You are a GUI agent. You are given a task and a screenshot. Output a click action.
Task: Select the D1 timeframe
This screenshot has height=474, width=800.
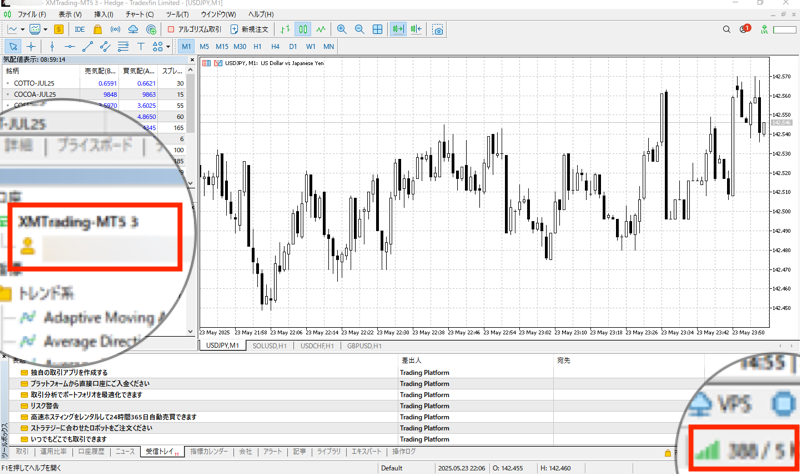[293, 46]
